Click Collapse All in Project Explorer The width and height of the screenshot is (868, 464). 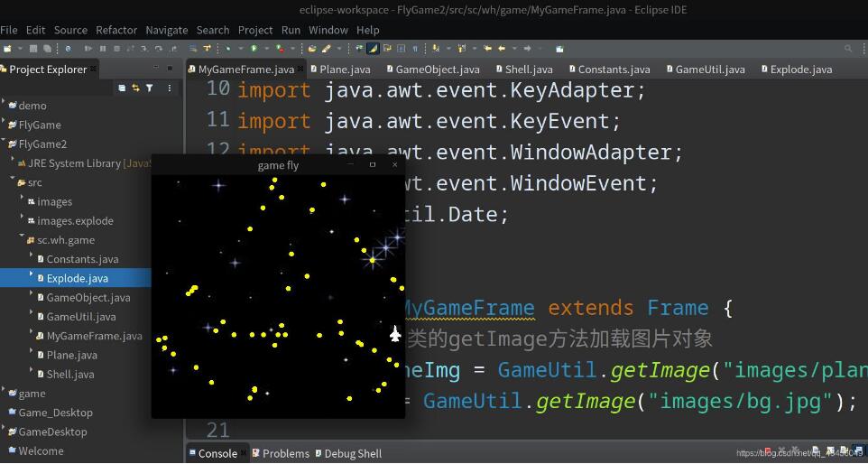pos(122,88)
